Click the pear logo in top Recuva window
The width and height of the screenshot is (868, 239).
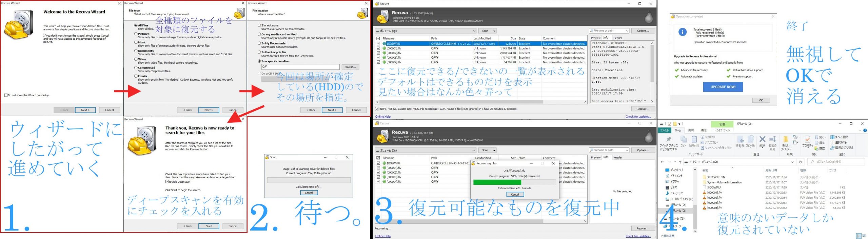[x=649, y=17]
